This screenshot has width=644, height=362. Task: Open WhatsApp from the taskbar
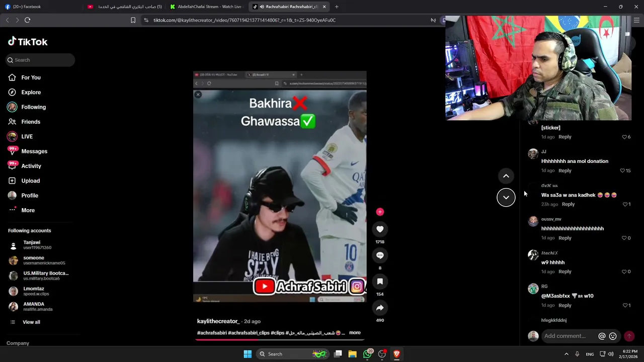click(x=367, y=354)
